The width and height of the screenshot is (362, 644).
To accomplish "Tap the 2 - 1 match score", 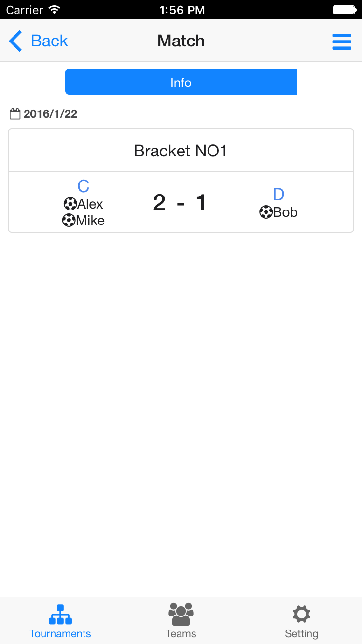I will point(180,203).
